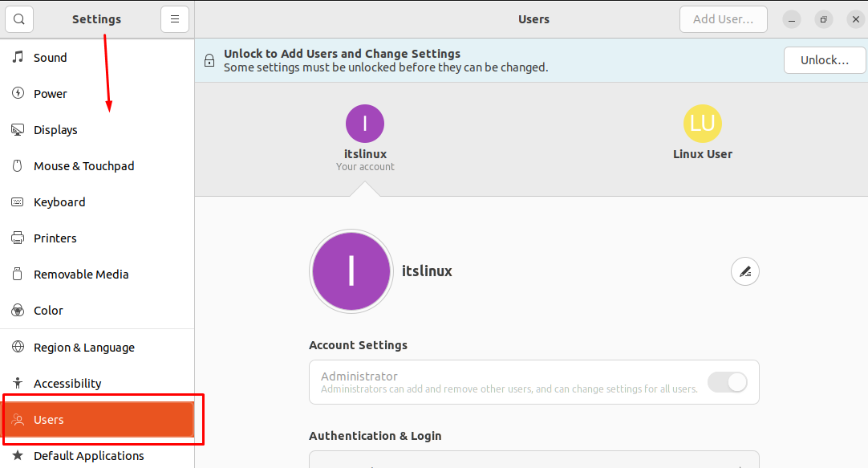Select the Keyboard settings icon

16,201
